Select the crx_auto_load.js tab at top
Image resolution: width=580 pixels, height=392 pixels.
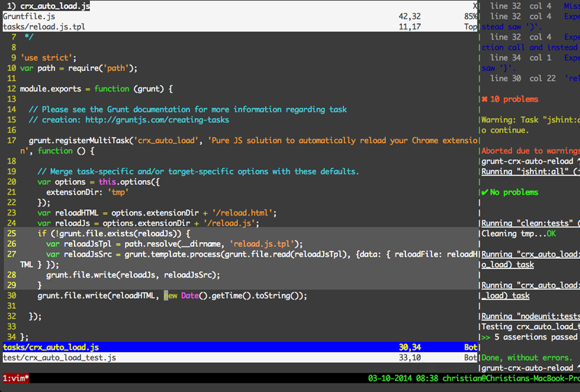(48, 6)
